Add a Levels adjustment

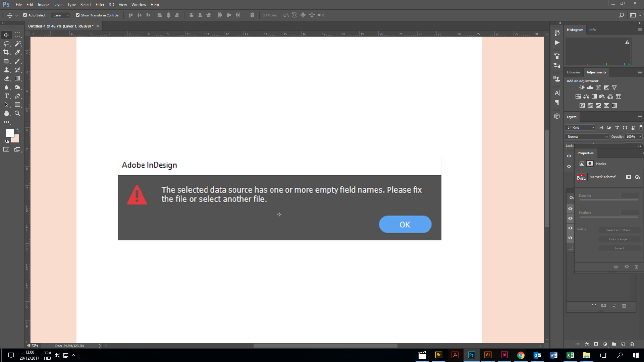590,87
